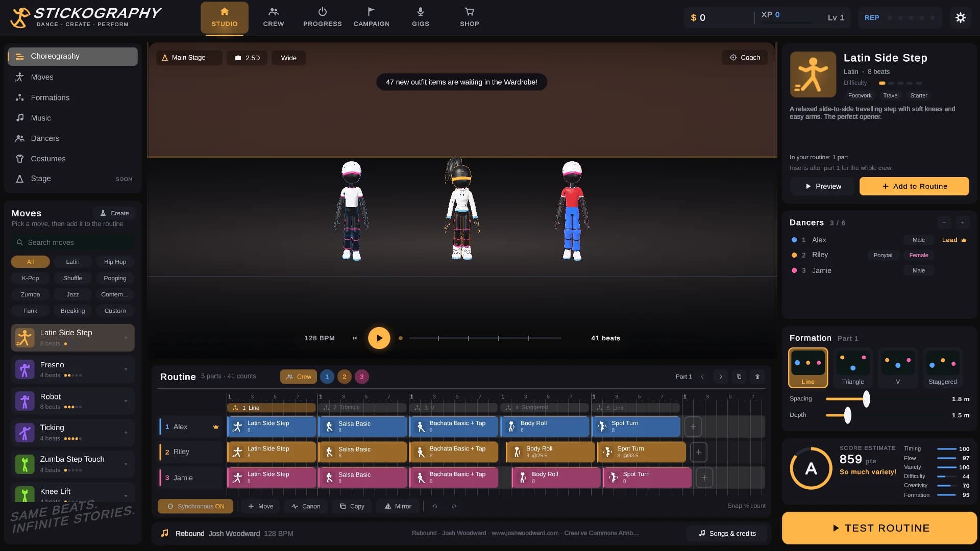Play the routine with the orange play button
Screen dimensions: 980x551
(379, 338)
